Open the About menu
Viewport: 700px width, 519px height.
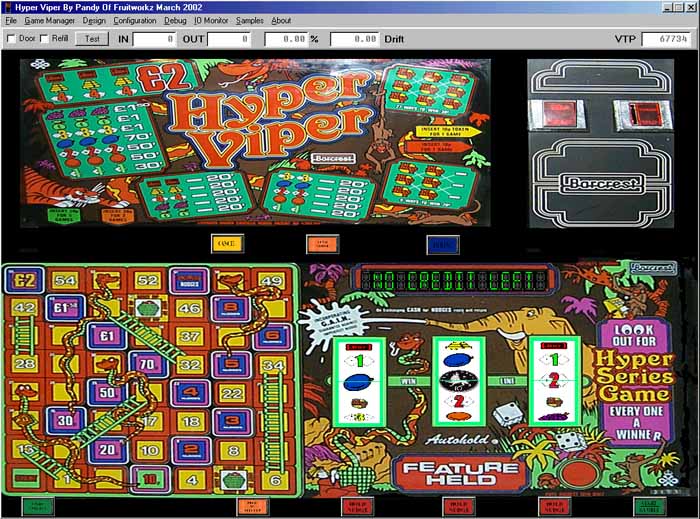[x=281, y=21]
